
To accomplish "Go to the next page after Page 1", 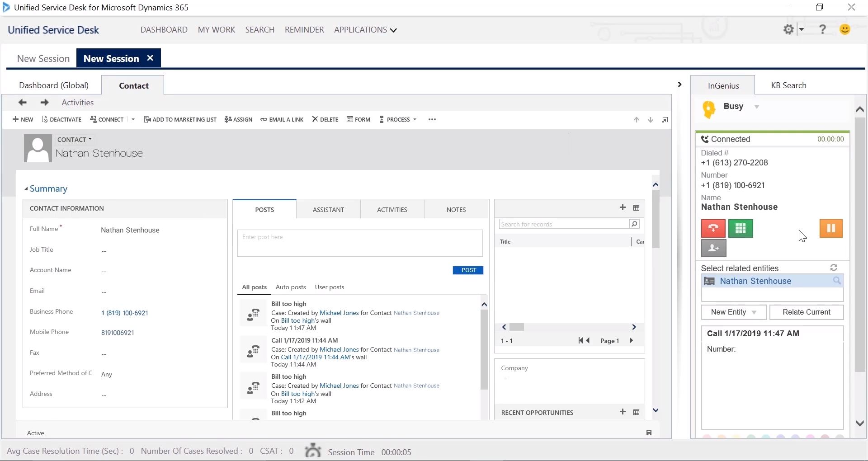I will click(631, 340).
